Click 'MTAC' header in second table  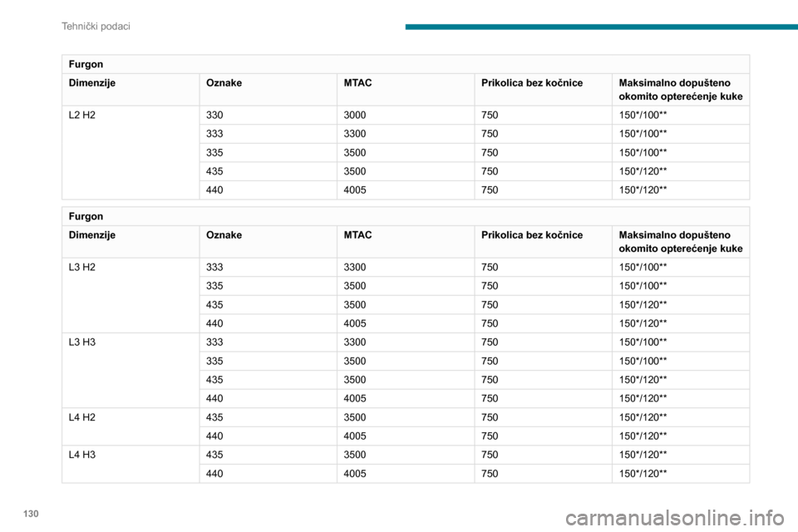point(357,235)
